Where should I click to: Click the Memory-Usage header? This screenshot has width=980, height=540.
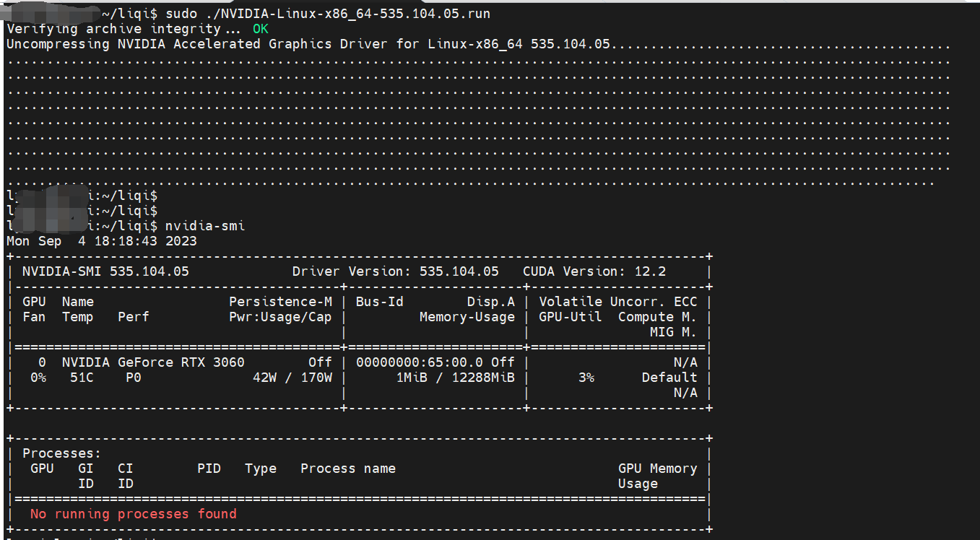pyautogui.click(x=467, y=317)
